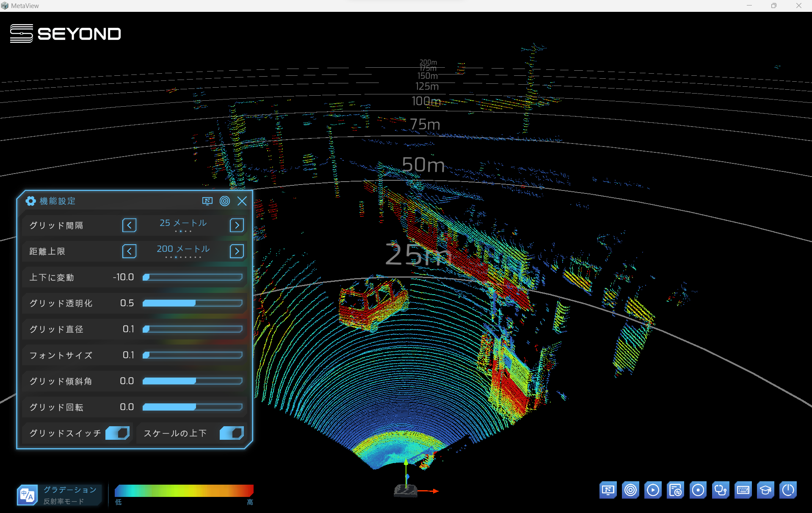Click the グリッド透明化 slider track
This screenshot has width=812, height=513.
pyautogui.click(x=193, y=303)
